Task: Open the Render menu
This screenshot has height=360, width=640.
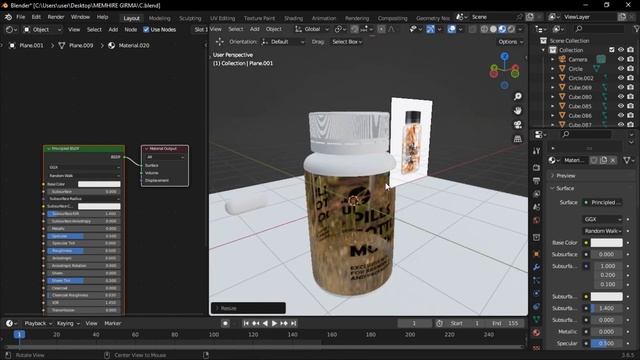Action: 56,17
